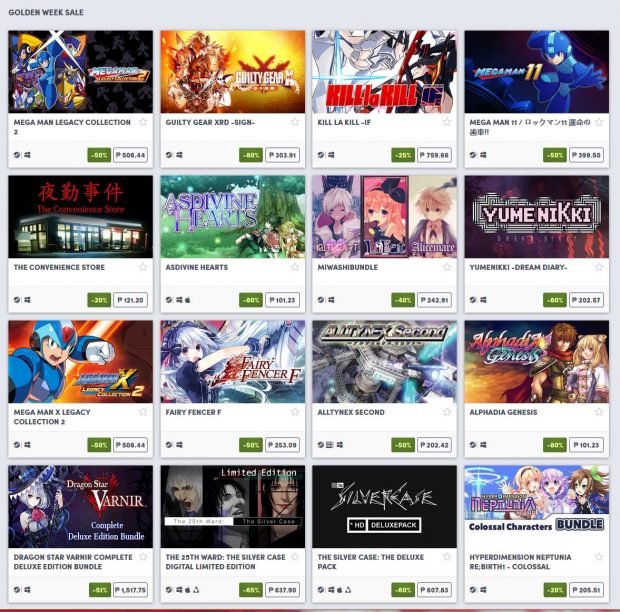Wishlist star for Mega Man Legacy Collection 2
This screenshot has width=620, height=612.
coord(143,122)
